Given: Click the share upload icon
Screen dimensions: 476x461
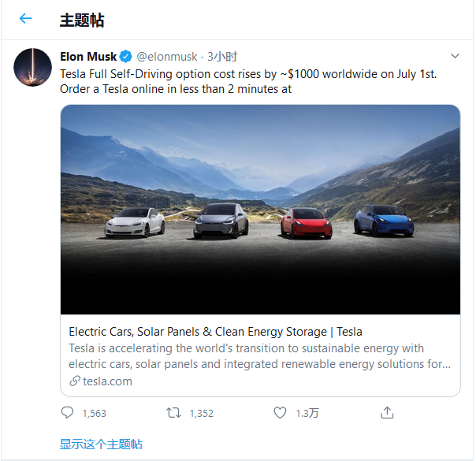Looking at the screenshot, I should coord(386,412).
